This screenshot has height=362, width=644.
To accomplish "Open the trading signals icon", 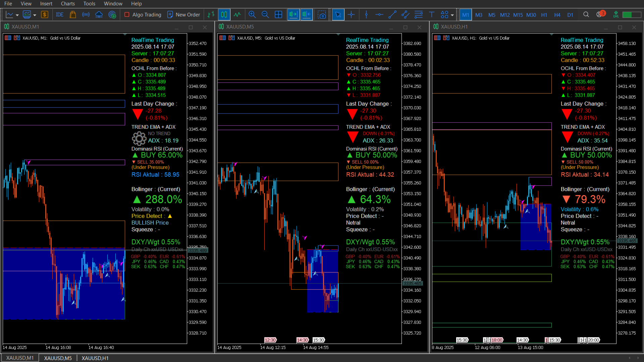I will (x=86, y=15).
